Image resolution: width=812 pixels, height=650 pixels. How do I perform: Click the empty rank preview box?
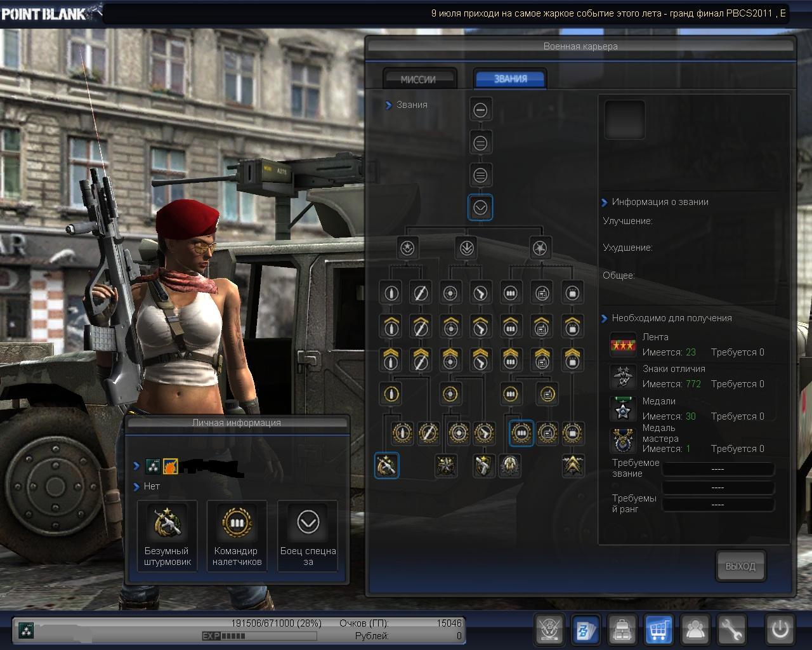click(624, 119)
